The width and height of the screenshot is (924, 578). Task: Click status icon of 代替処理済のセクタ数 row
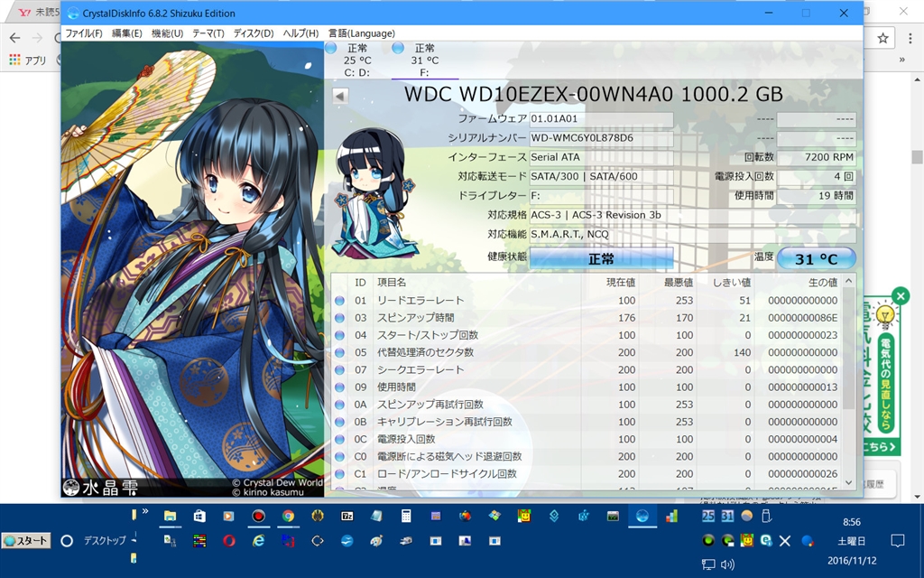(339, 353)
